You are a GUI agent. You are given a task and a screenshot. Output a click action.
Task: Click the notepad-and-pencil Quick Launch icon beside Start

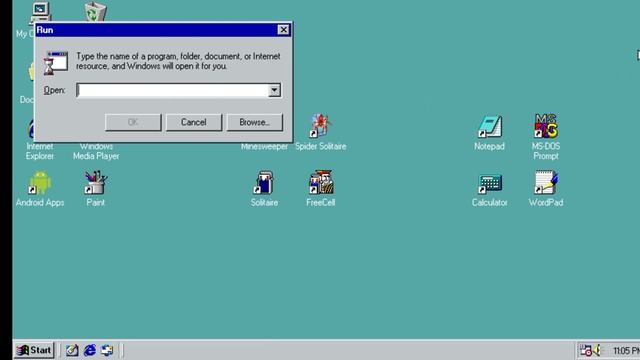pyautogui.click(x=72, y=350)
